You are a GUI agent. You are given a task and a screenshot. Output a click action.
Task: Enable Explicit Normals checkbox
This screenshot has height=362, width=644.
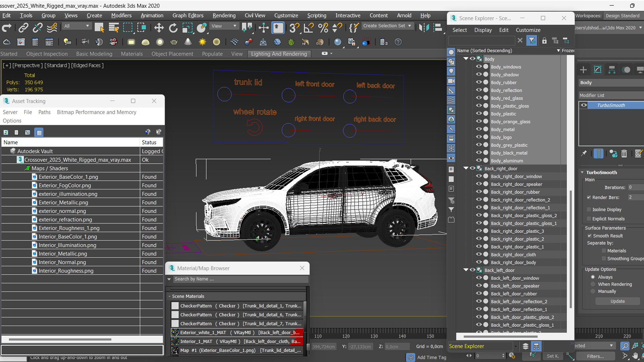[589, 219]
